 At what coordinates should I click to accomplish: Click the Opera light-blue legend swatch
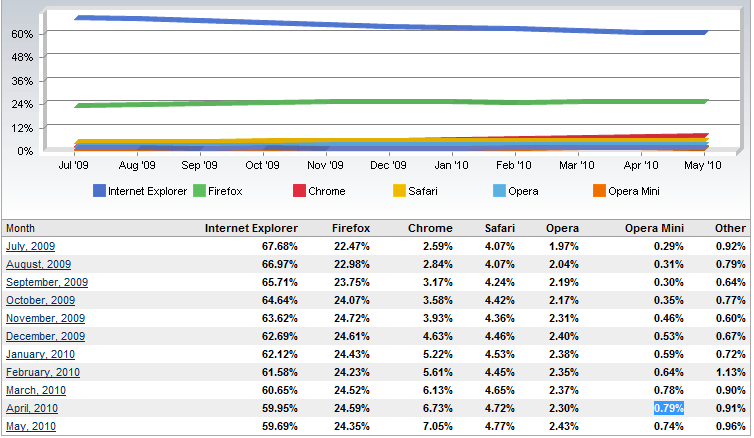(499, 191)
